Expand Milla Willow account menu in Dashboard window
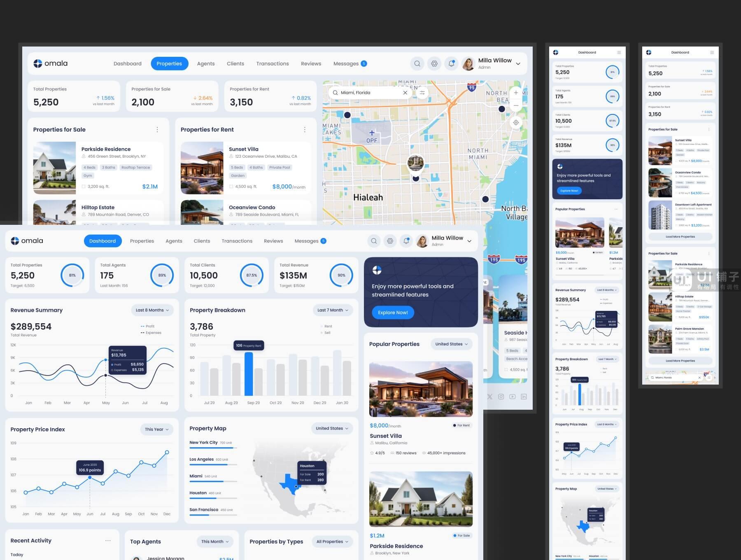The image size is (741, 560). 469,241
